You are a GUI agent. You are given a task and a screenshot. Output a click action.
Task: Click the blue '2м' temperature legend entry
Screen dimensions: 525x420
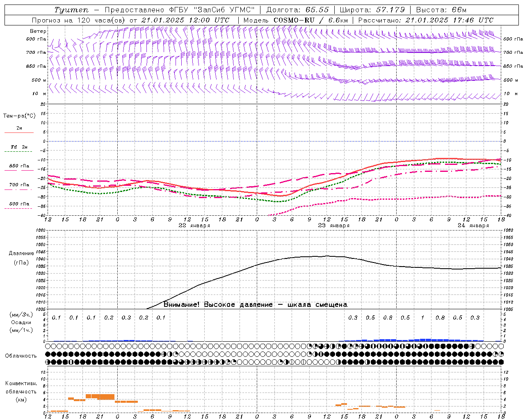(x=19, y=128)
